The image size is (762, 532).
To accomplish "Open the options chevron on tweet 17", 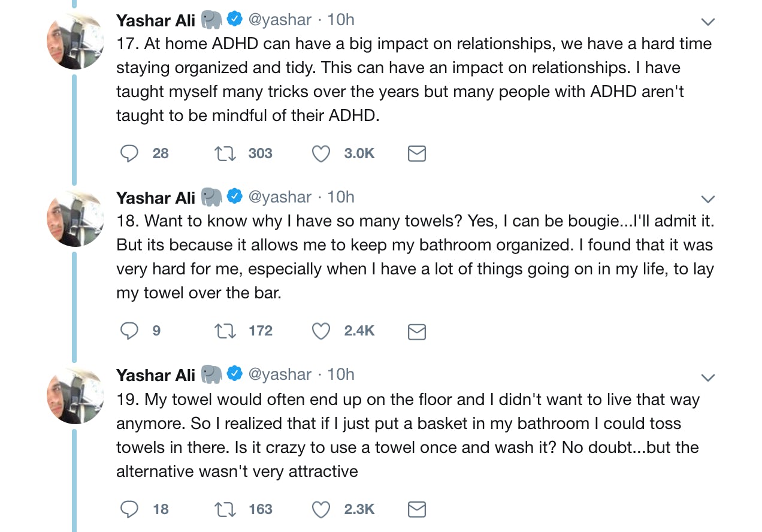I will [x=707, y=22].
